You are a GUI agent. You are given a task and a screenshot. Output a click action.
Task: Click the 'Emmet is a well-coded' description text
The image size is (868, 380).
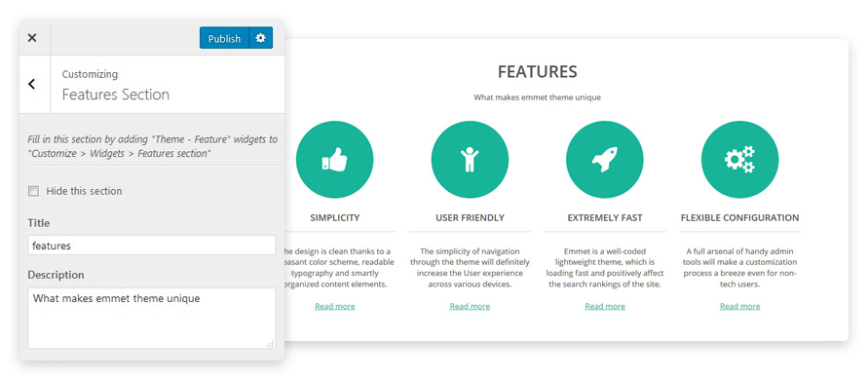[x=605, y=268]
